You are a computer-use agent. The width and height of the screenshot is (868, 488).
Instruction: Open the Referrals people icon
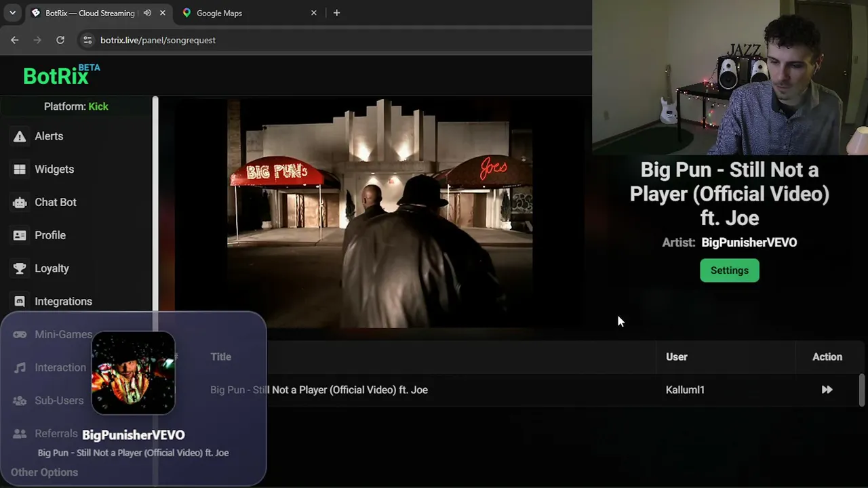pos(20,434)
